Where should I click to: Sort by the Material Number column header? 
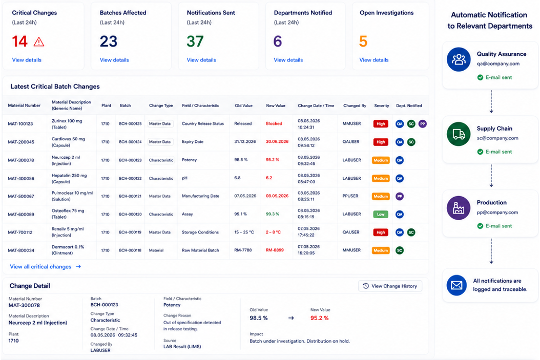click(x=24, y=105)
